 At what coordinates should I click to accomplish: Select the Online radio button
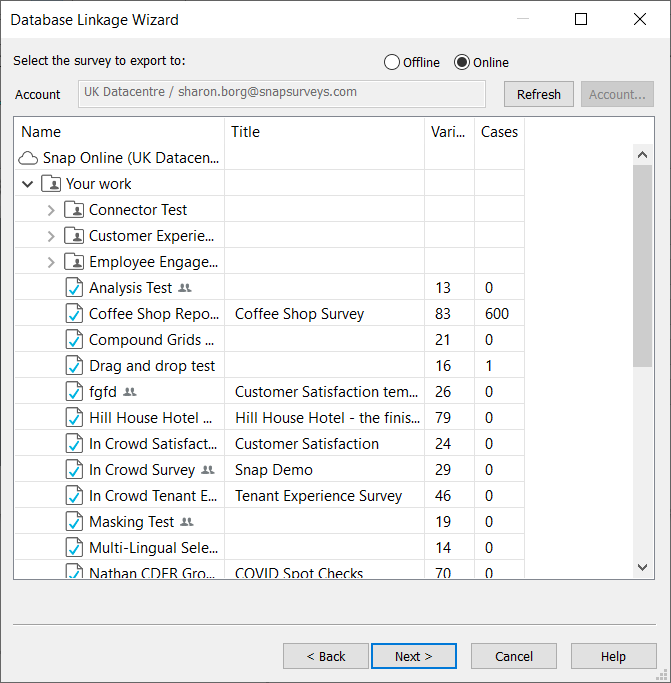pyautogui.click(x=462, y=62)
